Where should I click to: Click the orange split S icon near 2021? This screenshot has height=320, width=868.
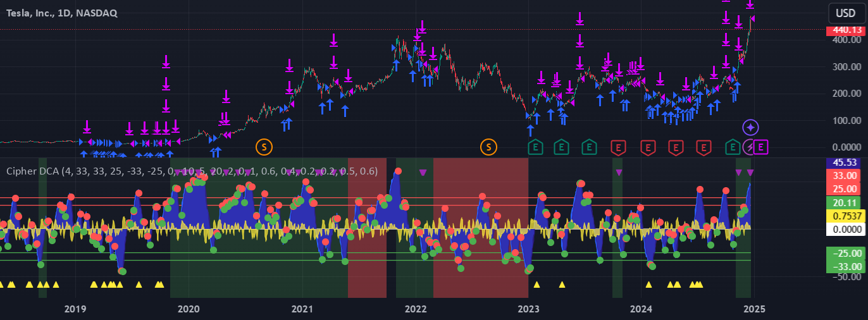point(264,147)
